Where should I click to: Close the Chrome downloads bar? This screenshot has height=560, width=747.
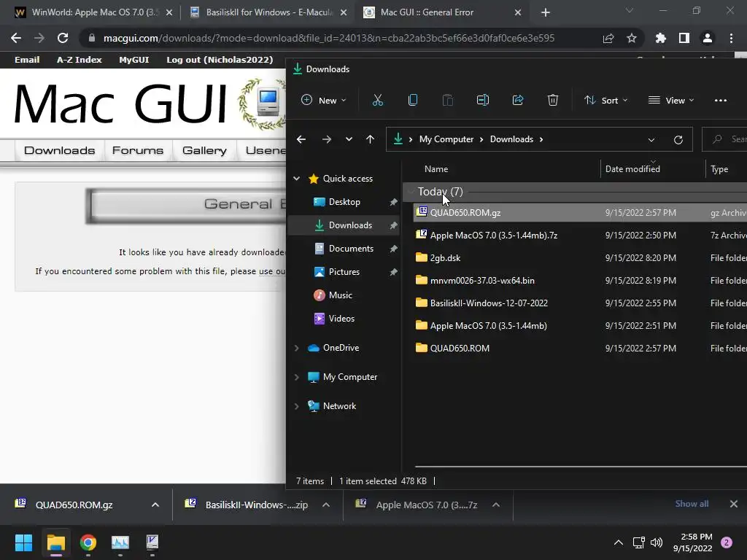(x=734, y=504)
